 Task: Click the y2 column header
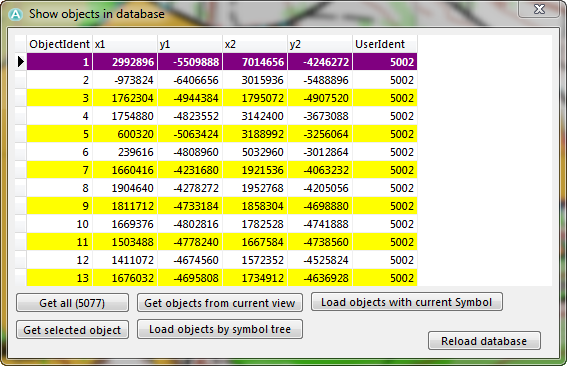[320, 44]
